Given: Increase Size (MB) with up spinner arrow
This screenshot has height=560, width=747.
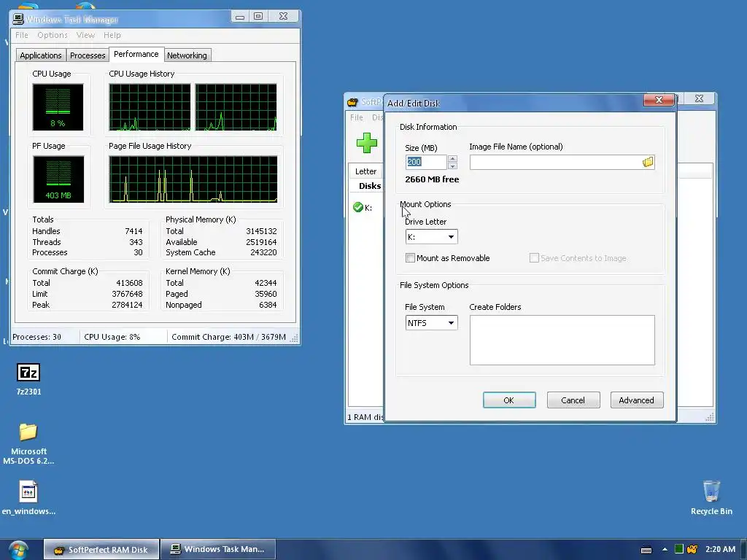Looking at the screenshot, I should pos(452,158).
